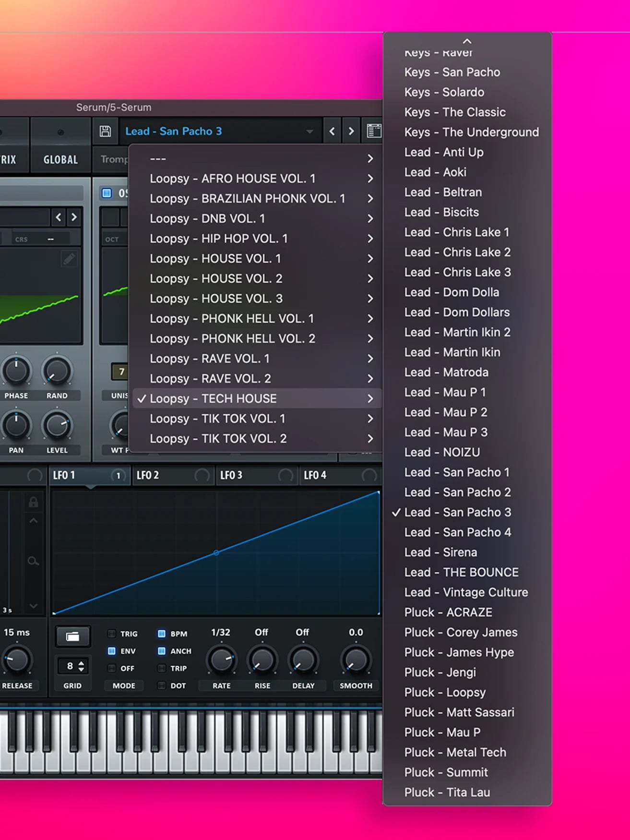Open the preset name dropdown arrow

click(x=310, y=132)
